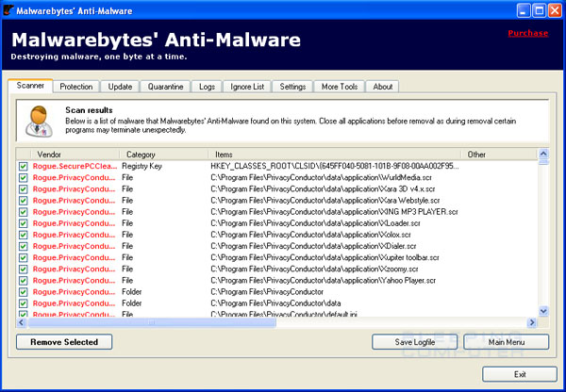This screenshot has width=566, height=392.
Task: Click the horizontal scrollbar thumb
Action: coord(152,322)
